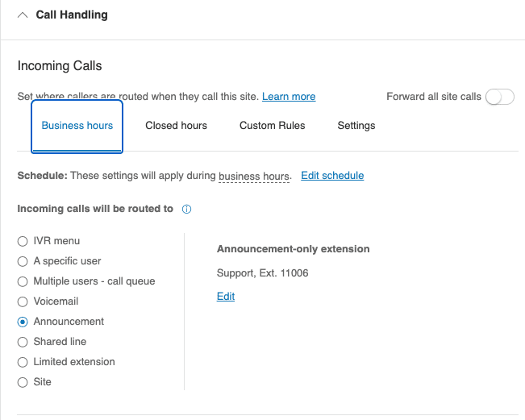This screenshot has height=420, width=525.
Task: Switch to the Business hours tab
Action: (x=77, y=126)
